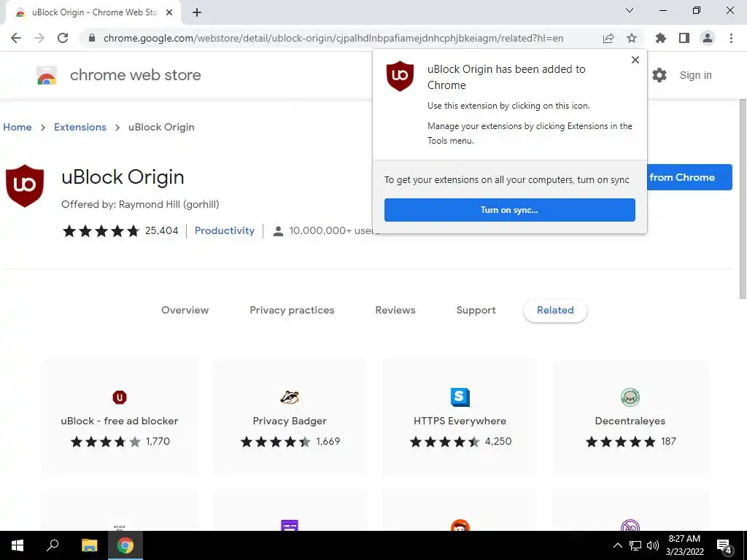Click 'Offered by: Raymond Hill (gorhill)' text
Viewport: 747px width, 560px height.
point(140,204)
